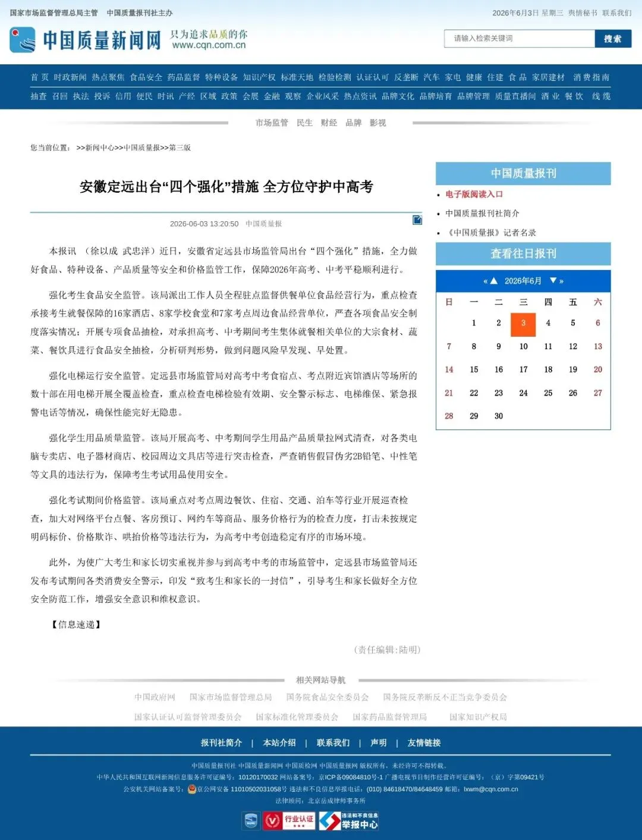Click the www.cqn.com.cn site address text
The height and width of the screenshot is (840, 642).
click(x=209, y=45)
